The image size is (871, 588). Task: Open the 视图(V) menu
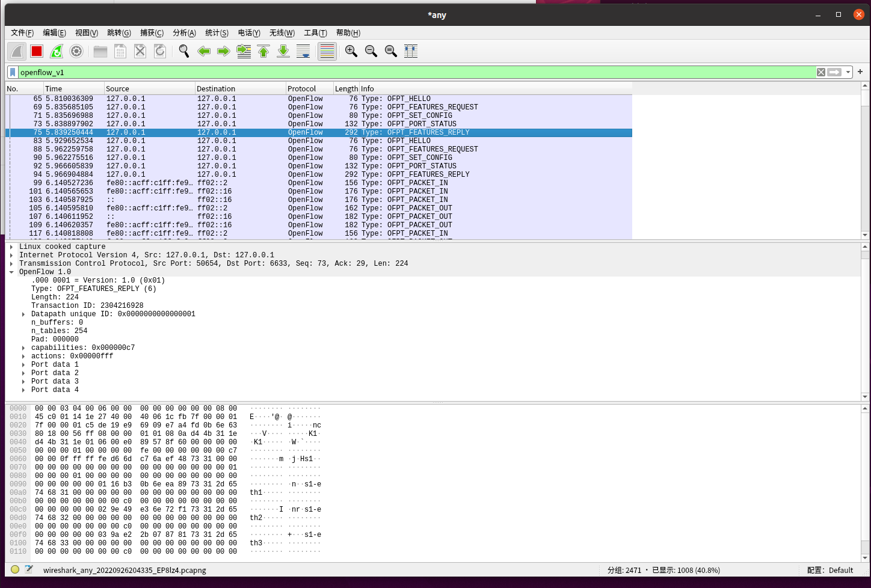click(87, 32)
